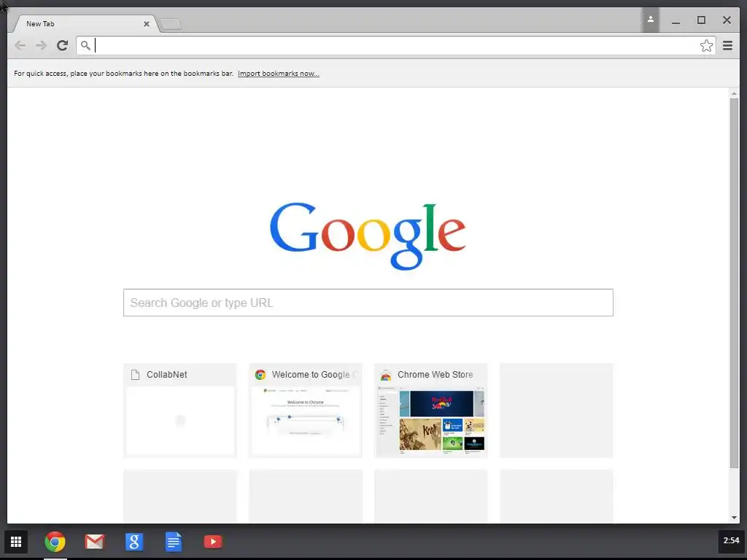The height and width of the screenshot is (560, 747).
Task: Click the search magnifier icon in omnibox
Action: (85, 46)
